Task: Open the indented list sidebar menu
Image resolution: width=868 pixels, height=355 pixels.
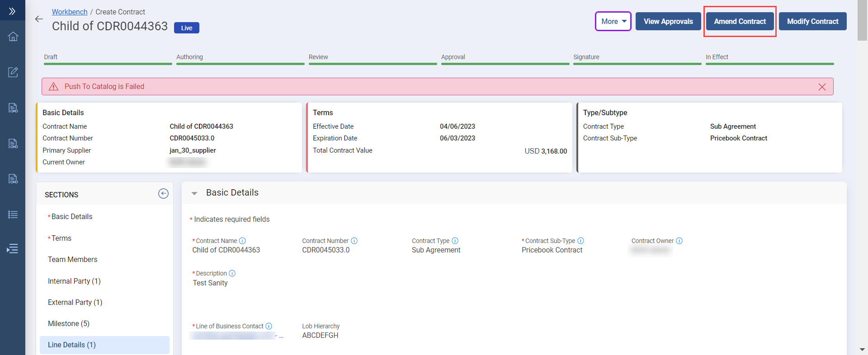Action: point(13,248)
